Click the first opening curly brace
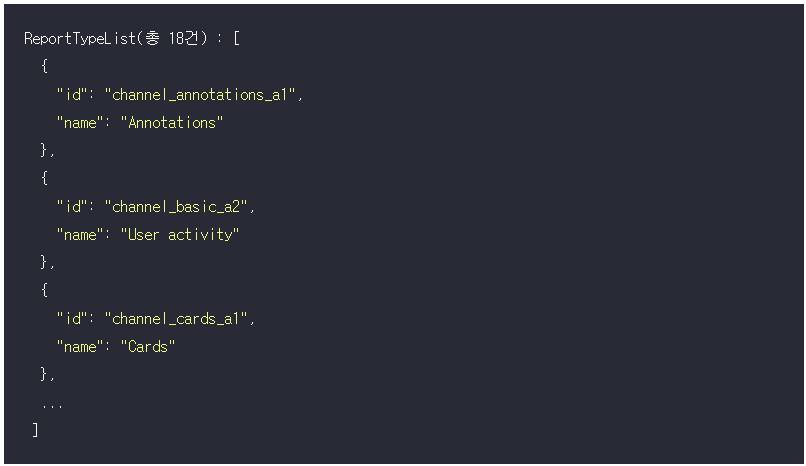The height and width of the screenshot is (466, 806). point(44,66)
